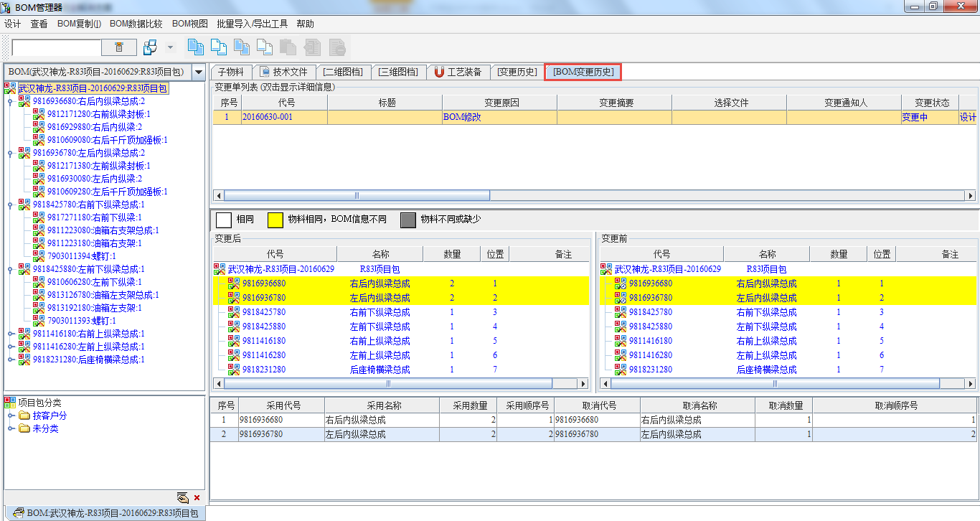Click change order code 20160630-001

pyautogui.click(x=267, y=117)
